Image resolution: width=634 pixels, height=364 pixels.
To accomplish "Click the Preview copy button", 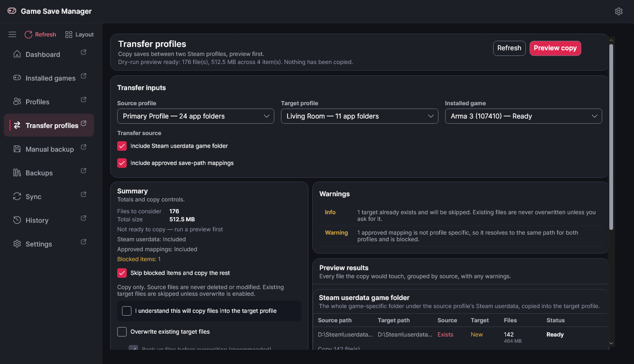I will click(x=555, y=48).
